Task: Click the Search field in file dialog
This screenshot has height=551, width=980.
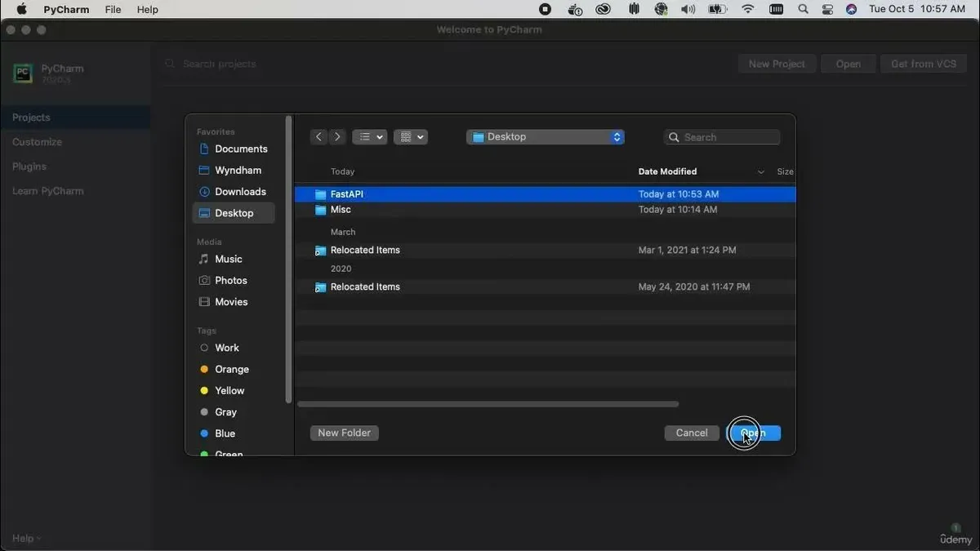Action: (x=722, y=137)
